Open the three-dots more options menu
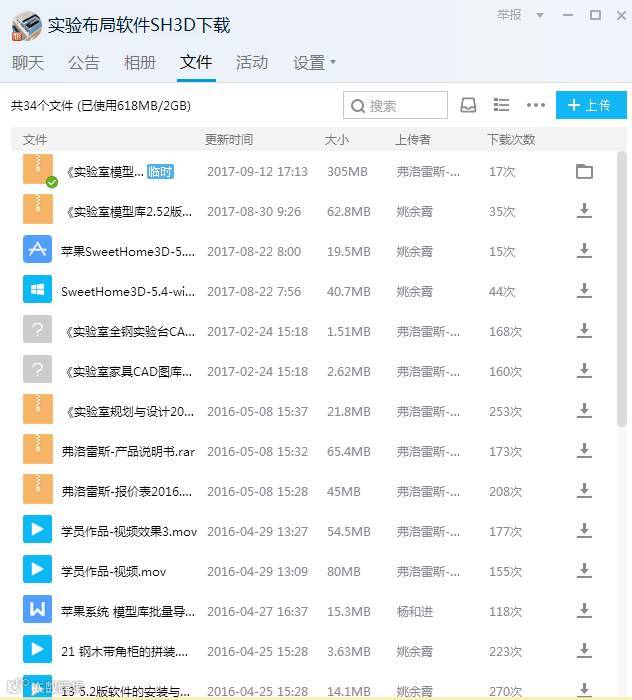Image resolution: width=632 pixels, height=700 pixels. coord(536,105)
